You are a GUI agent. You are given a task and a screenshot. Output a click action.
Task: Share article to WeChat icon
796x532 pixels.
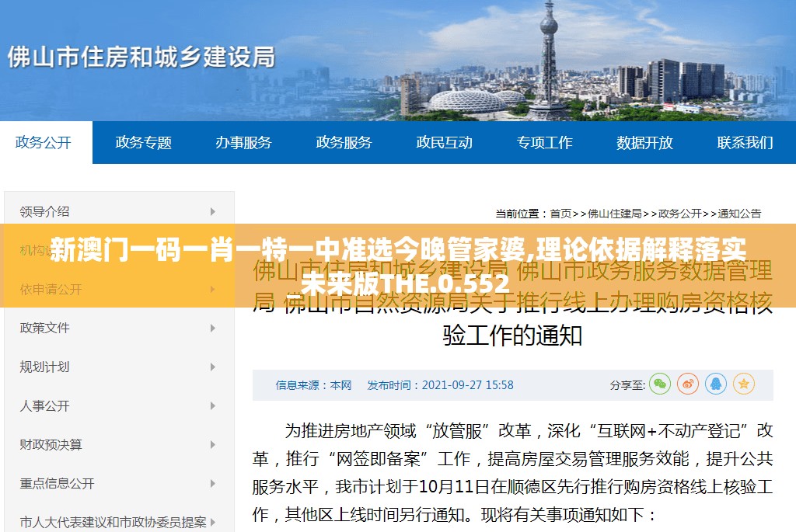660,384
